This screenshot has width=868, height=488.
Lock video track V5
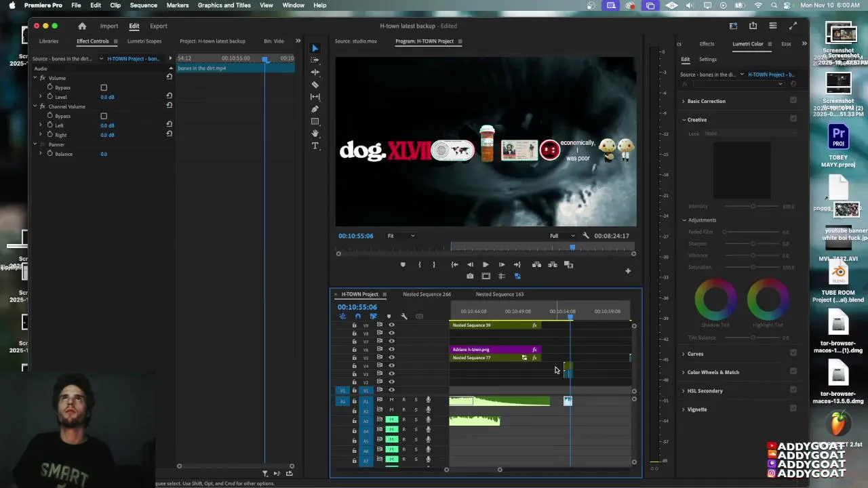click(x=354, y=358)
